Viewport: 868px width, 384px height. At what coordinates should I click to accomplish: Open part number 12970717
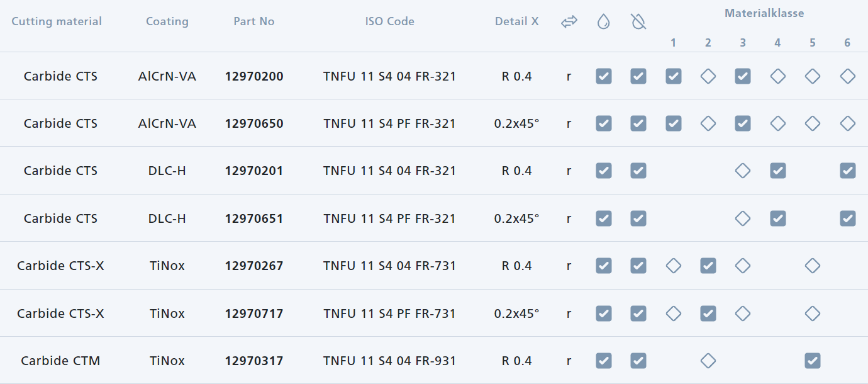pos(254,313)
